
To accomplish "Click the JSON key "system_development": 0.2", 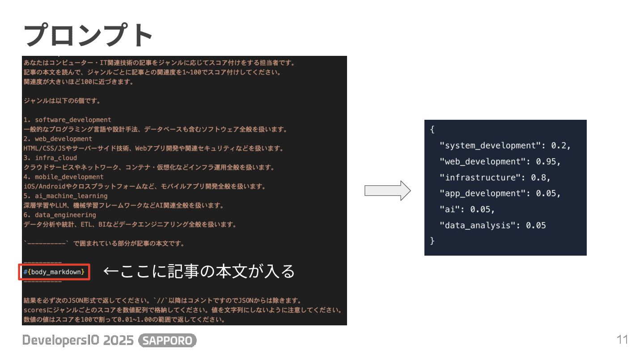I will coord(505,146).
